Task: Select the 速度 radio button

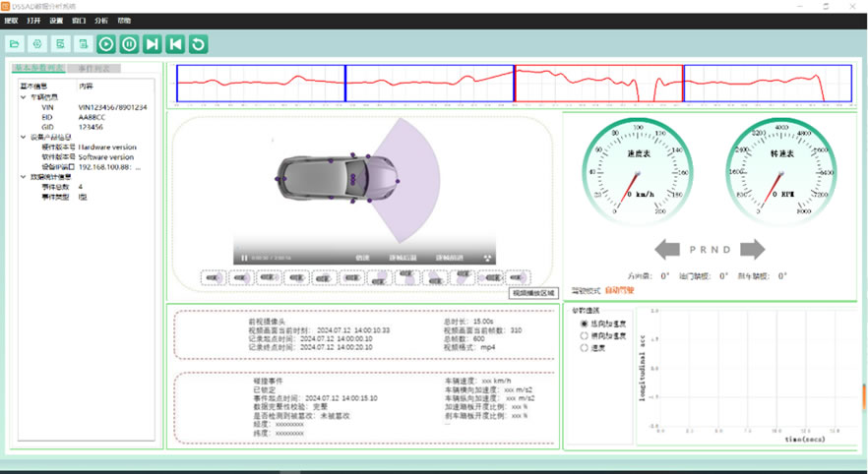Action: click(x=584, y=348)
